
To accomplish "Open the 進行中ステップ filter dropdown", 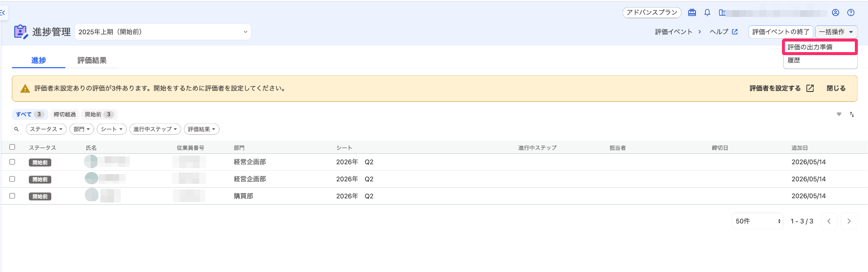I will pyautogui.click(x=155, y=129).
